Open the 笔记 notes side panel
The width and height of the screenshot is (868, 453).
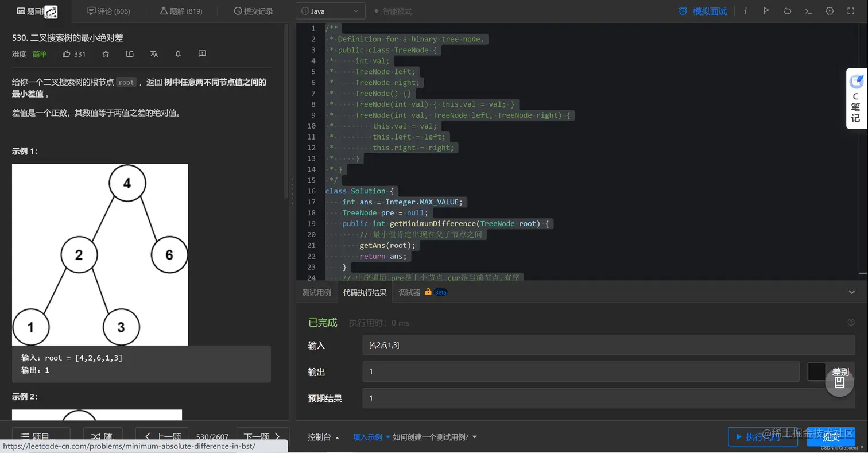coord(856,99)
